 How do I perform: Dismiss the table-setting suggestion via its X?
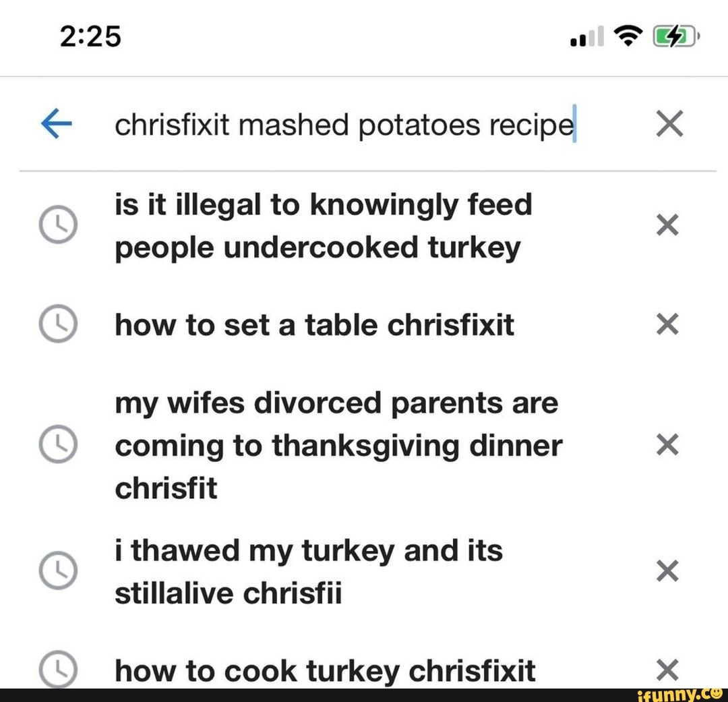(x=667, y=324)
